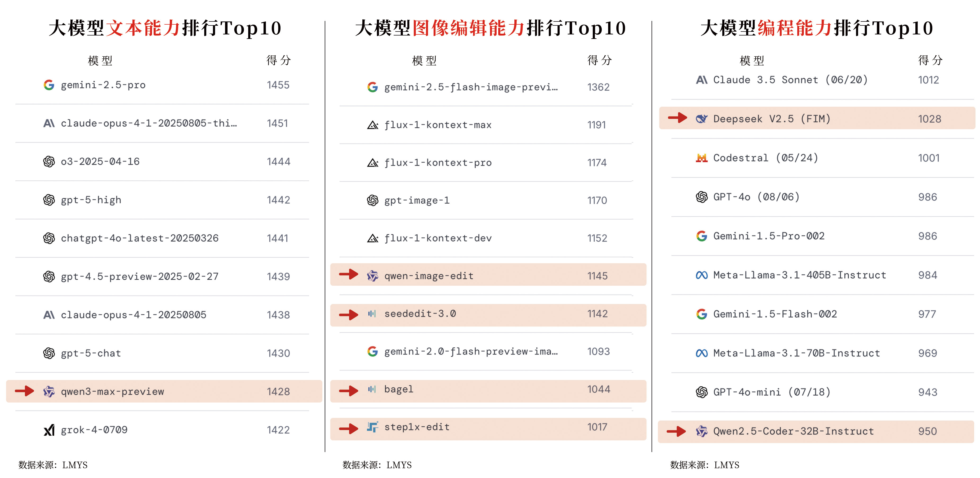
Task: Click the Deepseek whale logo
Action: click(702, 119)
